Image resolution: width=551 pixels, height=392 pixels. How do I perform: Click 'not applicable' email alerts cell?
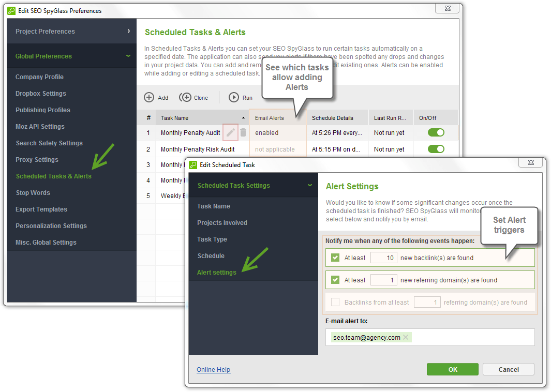278,149
